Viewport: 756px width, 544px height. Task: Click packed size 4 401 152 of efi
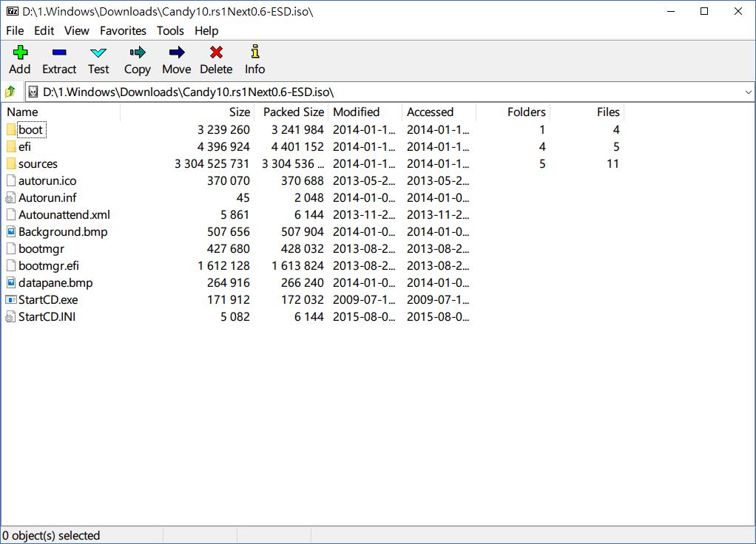[x=297, y=146]
